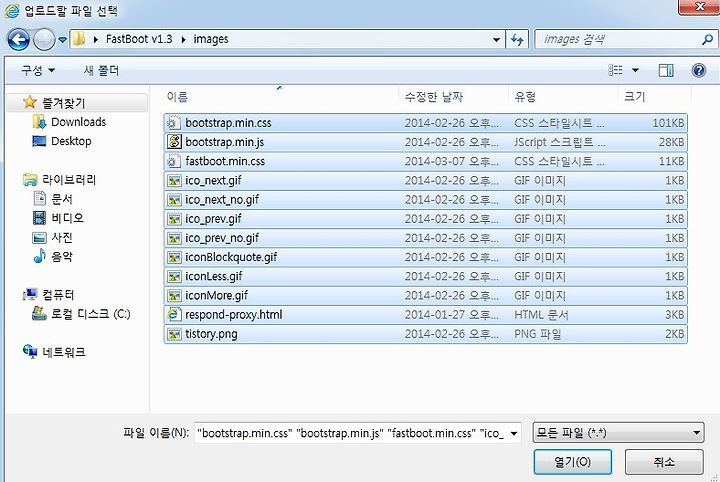Screen dimensions: 720x482
Task: Open the 모든 파일 (*.*) filter dropdown
Action: pyautogui.click(x=618, y=432)
